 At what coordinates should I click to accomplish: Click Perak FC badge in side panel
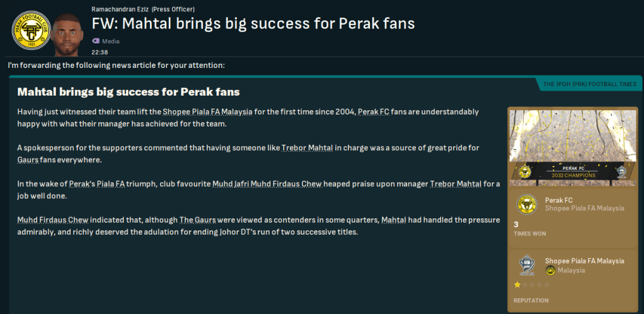[x=526, y=204]
